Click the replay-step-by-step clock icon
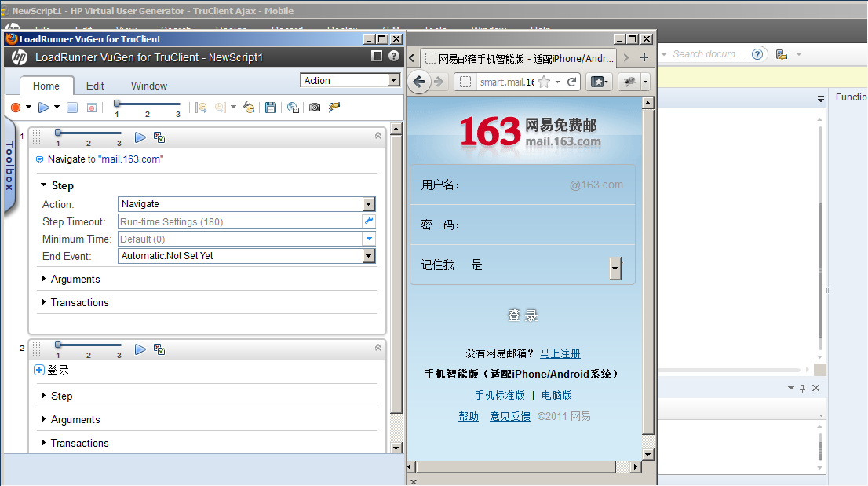Viewport: 868px width, 486px height. (201, 108)
